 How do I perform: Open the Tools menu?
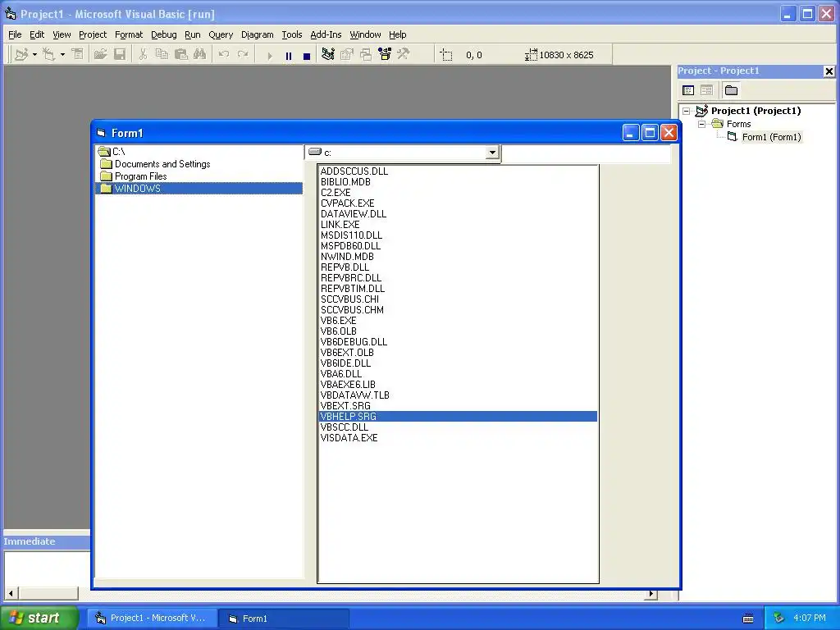(x=292, y=34)
